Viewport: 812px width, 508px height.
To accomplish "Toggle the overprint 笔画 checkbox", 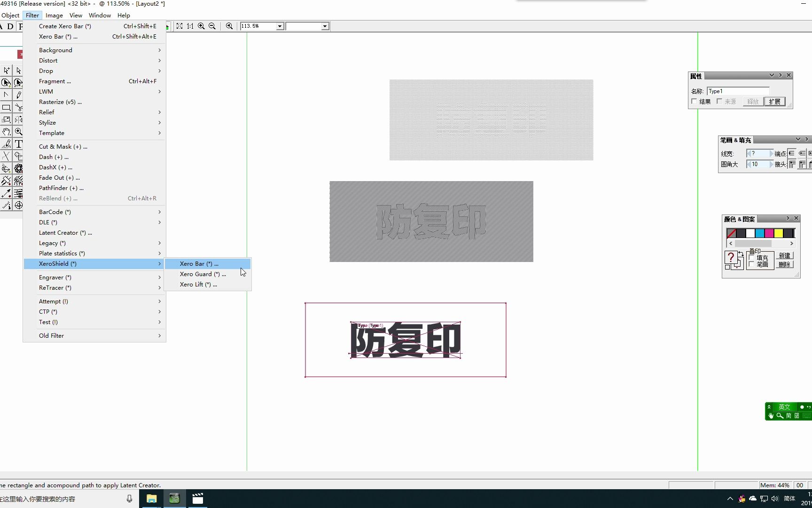I will coord(751,264).
